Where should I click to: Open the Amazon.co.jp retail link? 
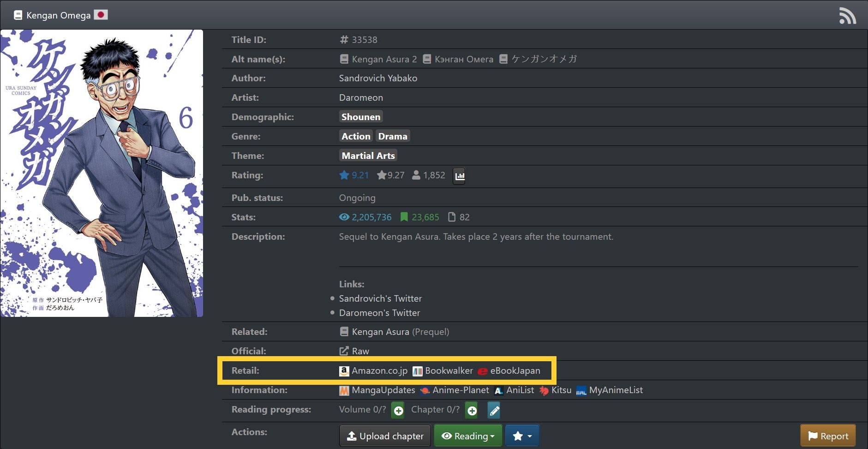point(379,371)
